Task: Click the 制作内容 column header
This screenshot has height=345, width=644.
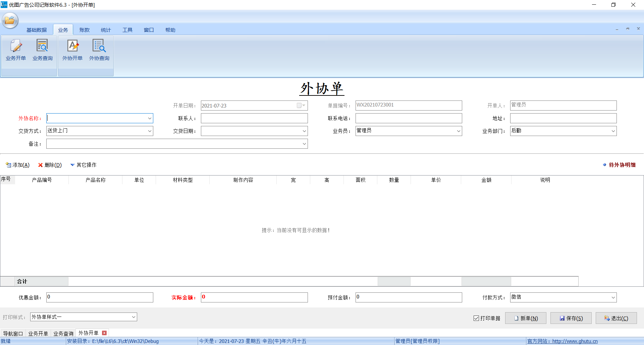Action: [243, 180]
